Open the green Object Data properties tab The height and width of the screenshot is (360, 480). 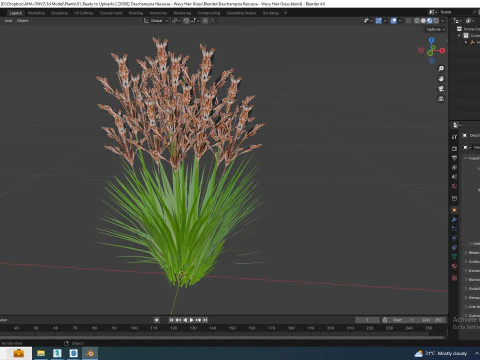[x=454, y=257]
